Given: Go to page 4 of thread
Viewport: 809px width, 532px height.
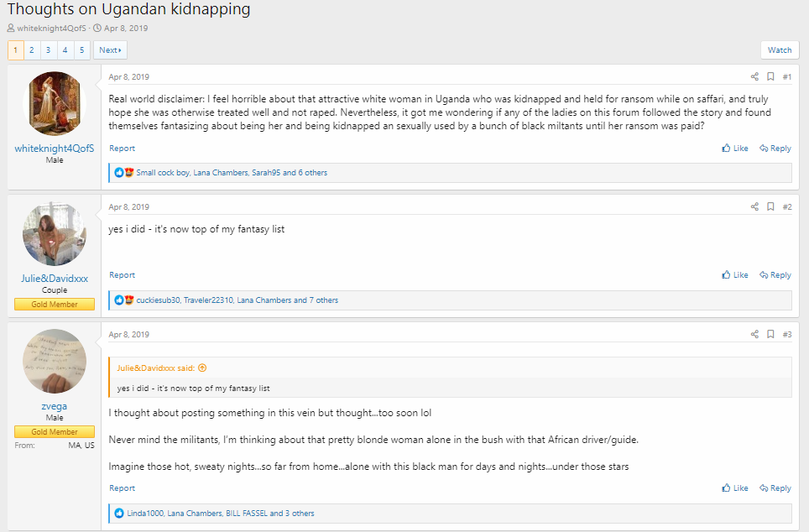Looking at the screenshot, I should click(x=65, y=50).
